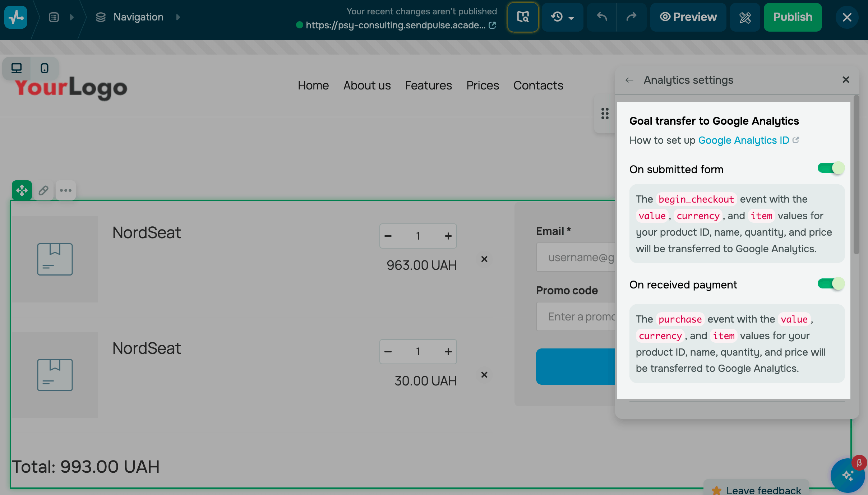This screenshot has height=495, width=868.
Task: Click the redo arrow icon
Action: 631,17
